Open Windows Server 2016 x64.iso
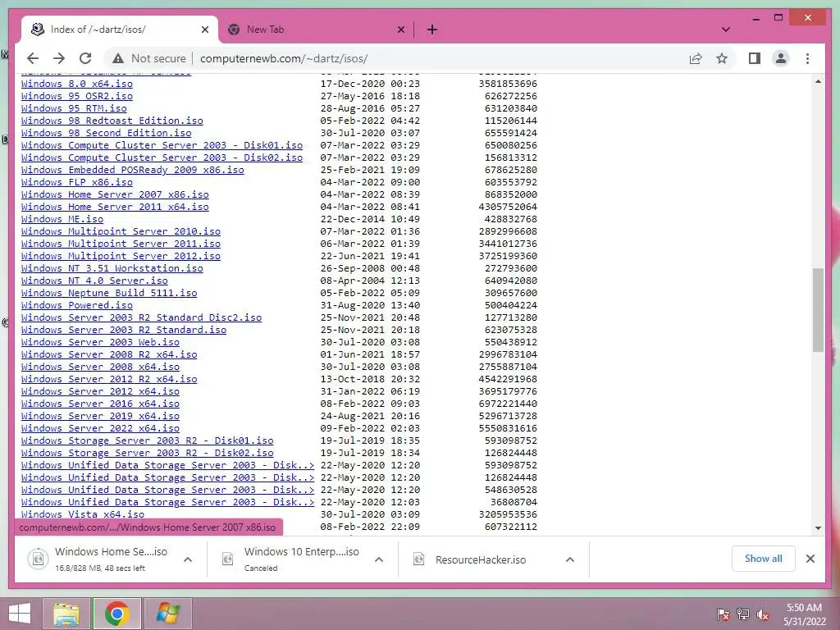Viewport: 840px width, 630px height. pyautogui.click(x=100, y=404)
